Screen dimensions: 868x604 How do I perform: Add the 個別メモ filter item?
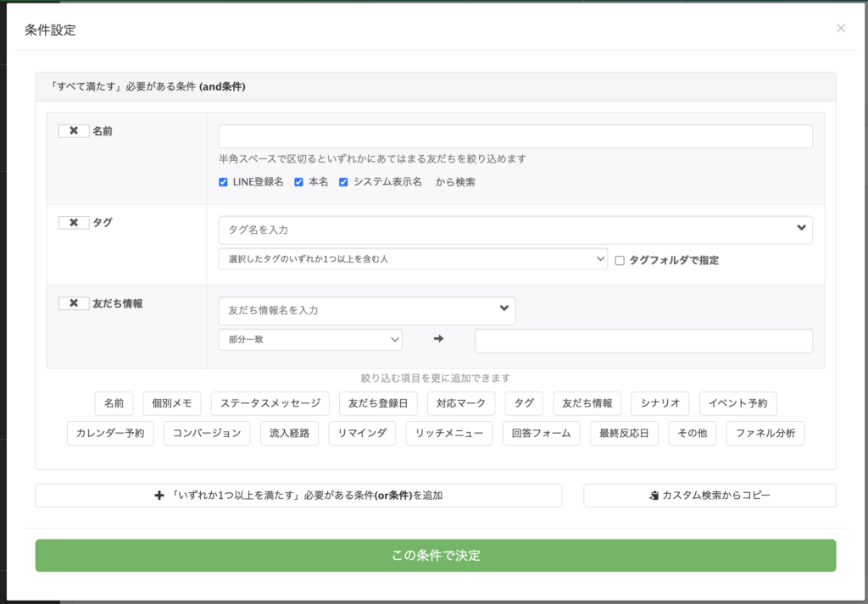coord(171,403)
